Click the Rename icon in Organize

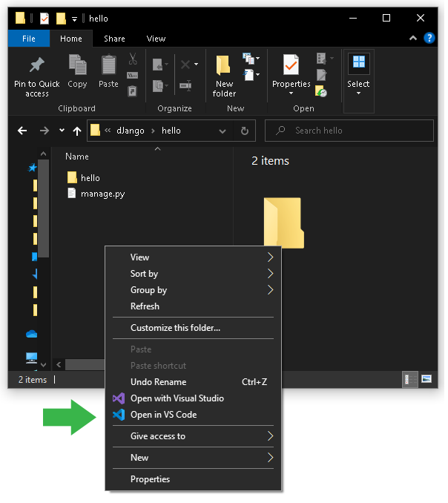coord(186,86)
